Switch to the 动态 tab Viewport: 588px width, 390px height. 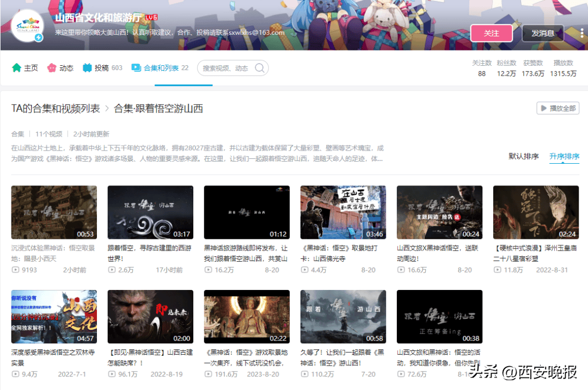coord(60,68)
